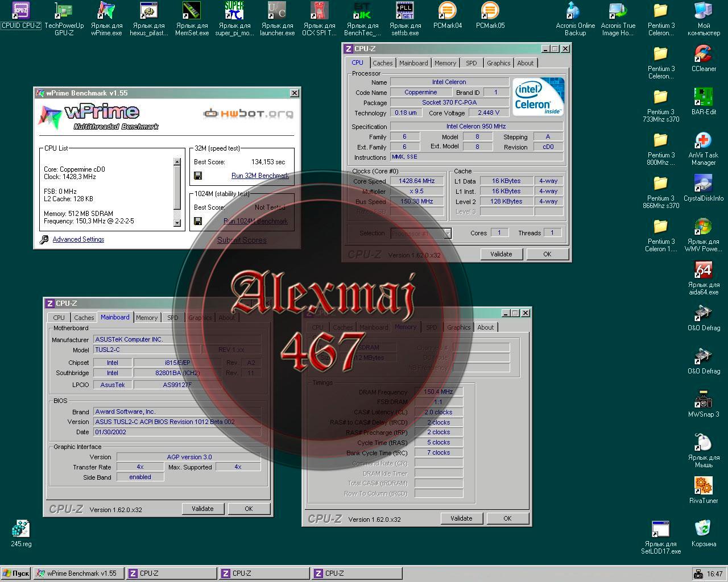Click Validate in top CPU-Z window
Viewport: 728px width, 582px height.
pyautogui.click(x=501, y=254)
